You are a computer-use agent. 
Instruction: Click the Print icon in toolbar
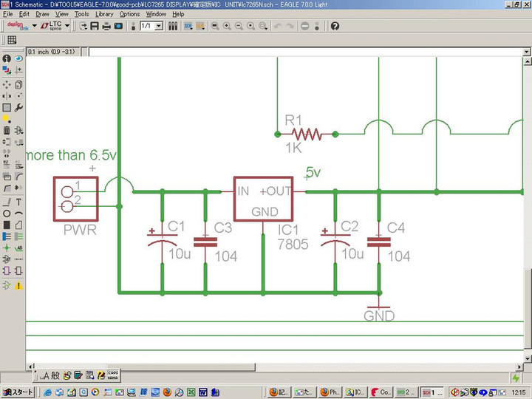106,27
